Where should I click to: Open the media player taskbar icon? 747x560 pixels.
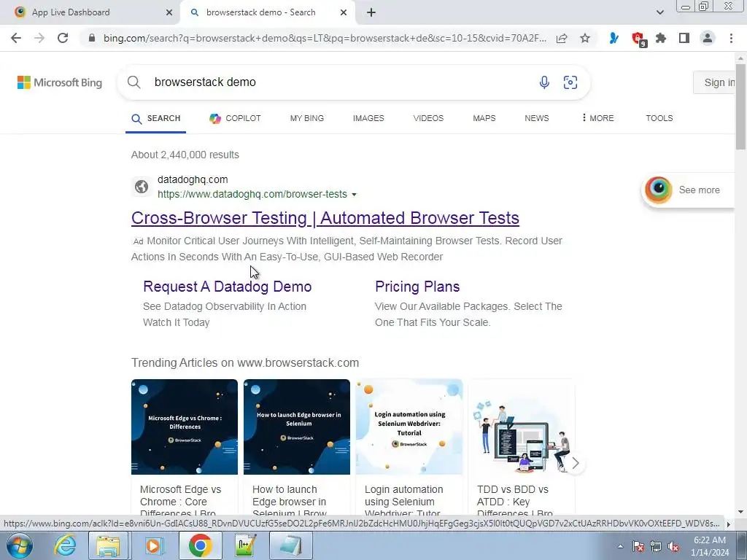(153, 545)
